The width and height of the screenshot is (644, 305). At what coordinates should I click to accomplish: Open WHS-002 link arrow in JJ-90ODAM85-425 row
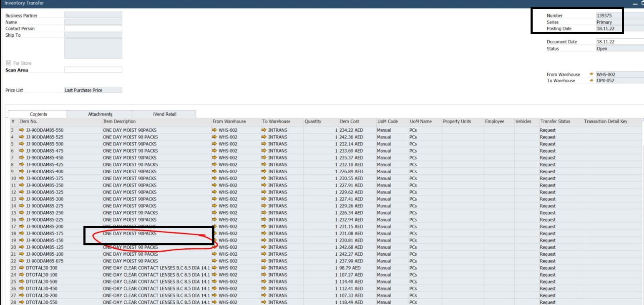(x=215, y=164)
